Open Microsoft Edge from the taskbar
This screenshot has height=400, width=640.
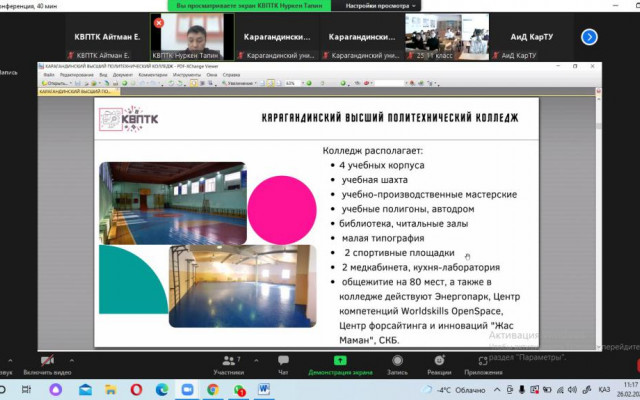tap(162, 390)
